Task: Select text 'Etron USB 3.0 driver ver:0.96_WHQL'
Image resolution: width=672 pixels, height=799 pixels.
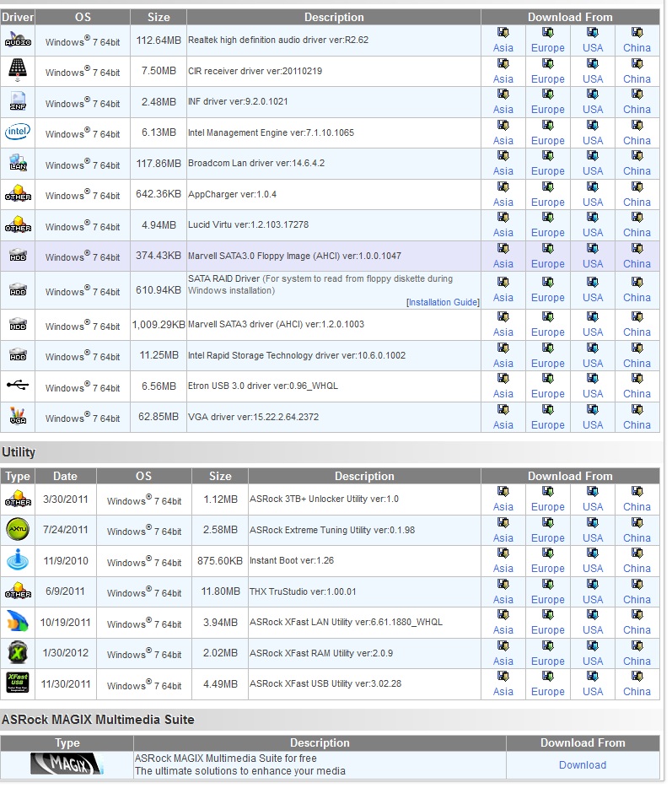Action: [x=263, y=386]
